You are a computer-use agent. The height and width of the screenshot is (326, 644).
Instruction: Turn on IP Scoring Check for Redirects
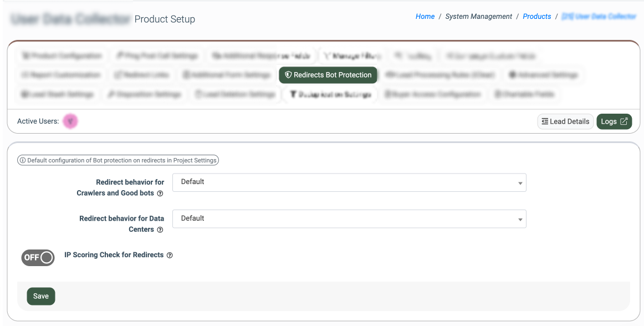coord(38,257)
